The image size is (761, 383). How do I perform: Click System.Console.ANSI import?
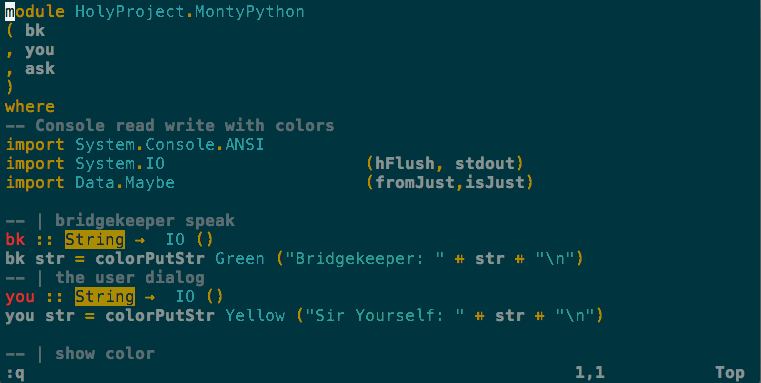pos(169,145)
